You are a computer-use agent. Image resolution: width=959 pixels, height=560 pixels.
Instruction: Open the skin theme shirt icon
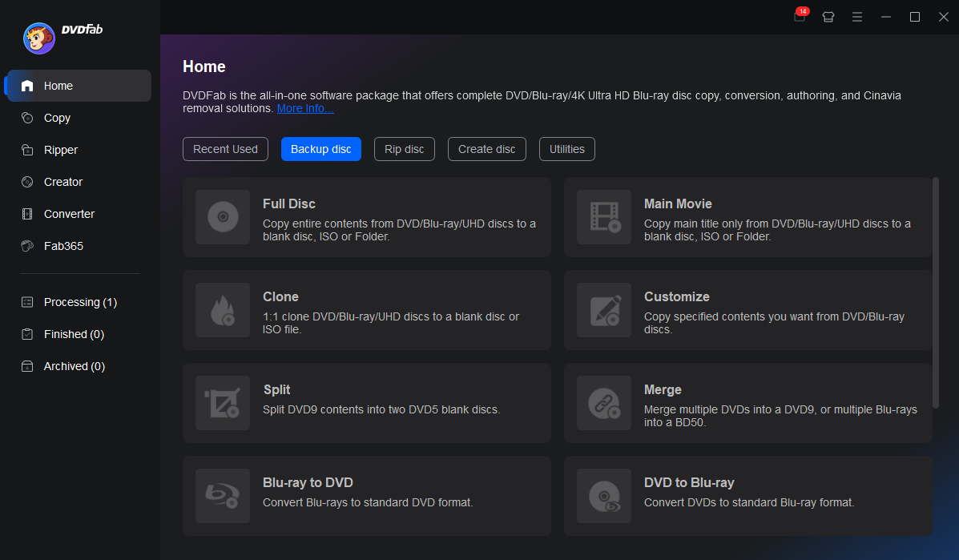pos(828,17)
